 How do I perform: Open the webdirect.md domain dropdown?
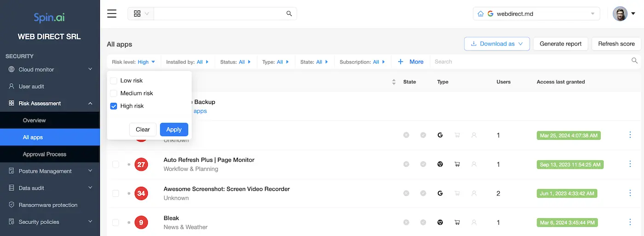536,14
